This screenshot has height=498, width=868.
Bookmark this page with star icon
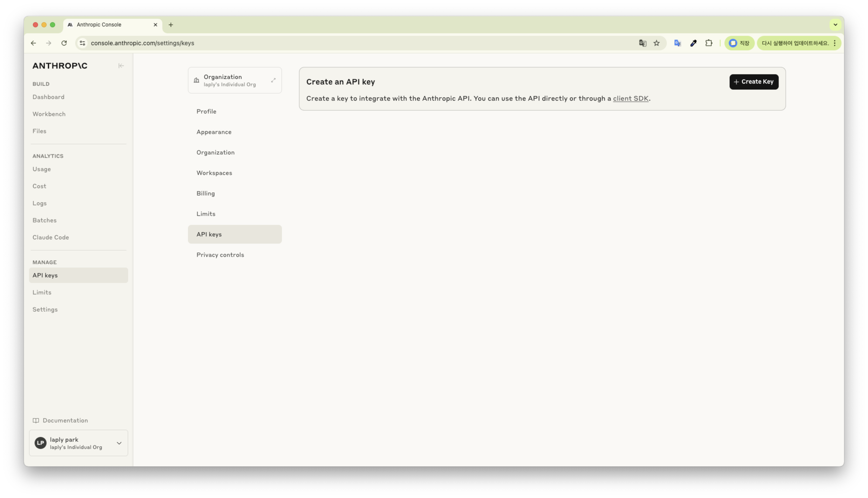[x=656, y=43]
